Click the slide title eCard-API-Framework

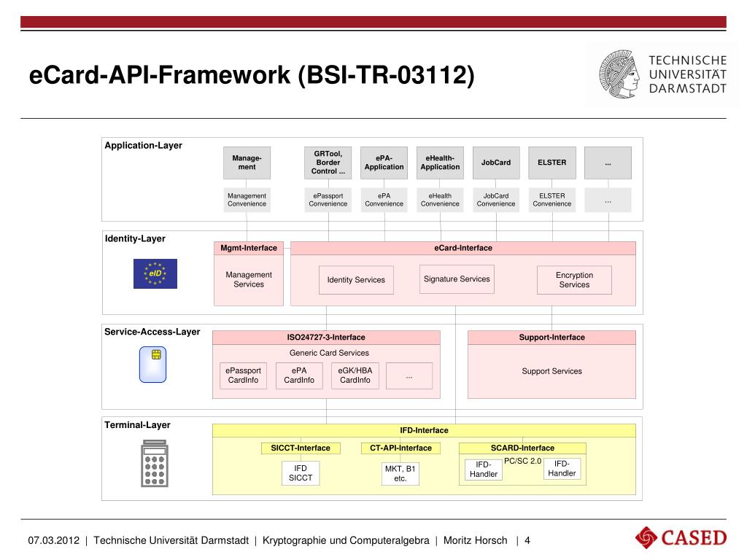[x=252, y=76]
